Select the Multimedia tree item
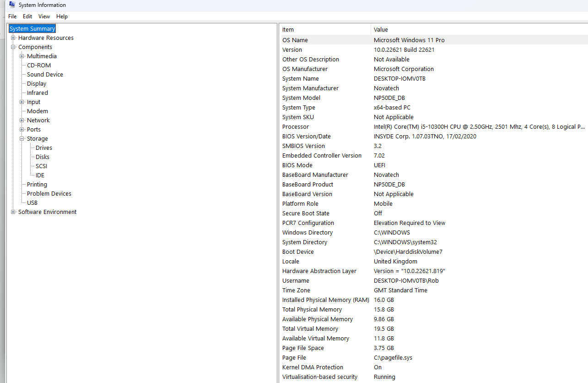Image resolution: width=588 pixels, height=383 pixels. tap(42, 56)
